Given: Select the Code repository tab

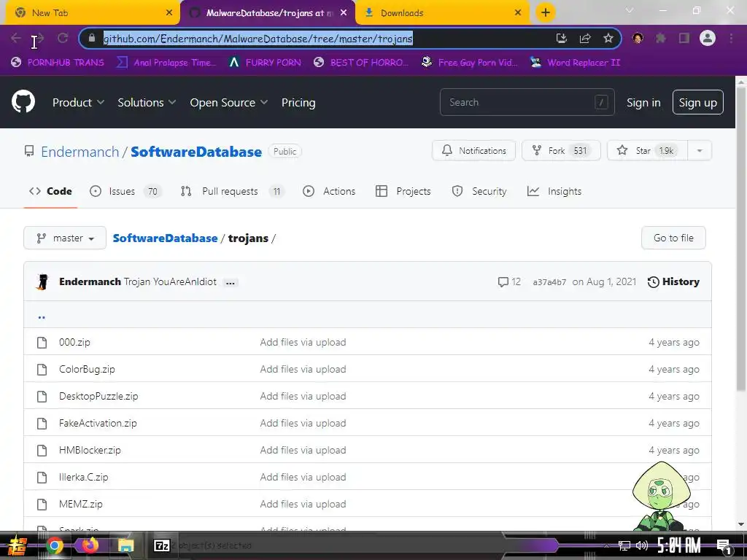Looking at the screenshot, I should point(50,191).
